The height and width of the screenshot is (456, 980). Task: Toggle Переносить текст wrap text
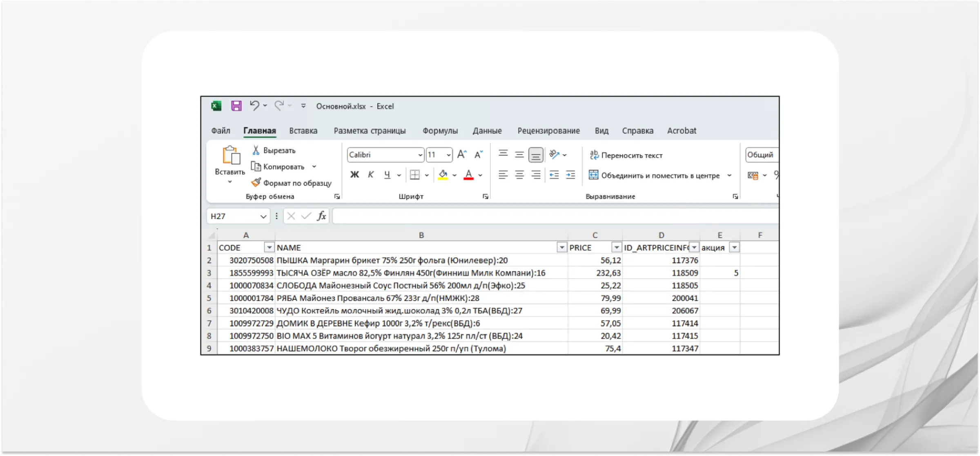click(626, 155)
